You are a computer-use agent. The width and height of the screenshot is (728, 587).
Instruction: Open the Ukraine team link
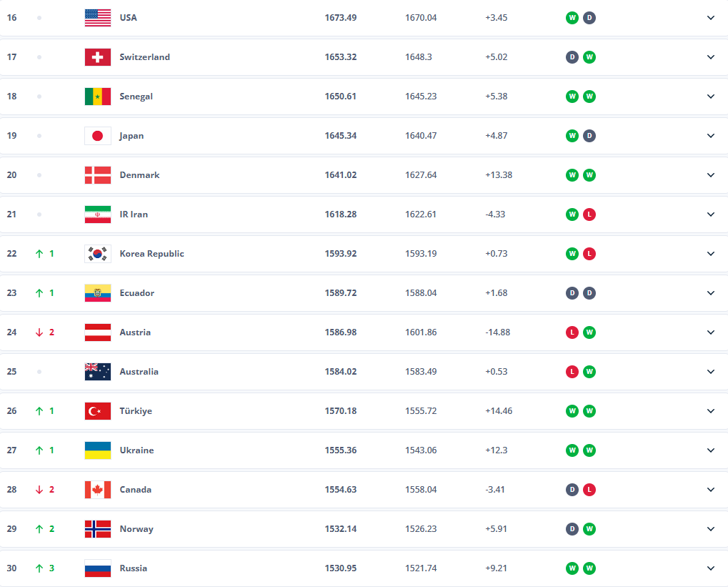pos(136,450)
